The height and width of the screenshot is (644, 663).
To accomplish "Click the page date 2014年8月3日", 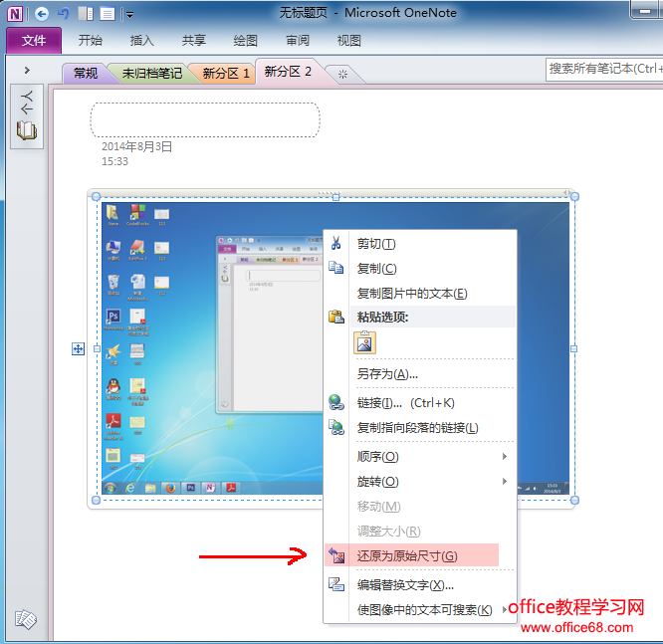I will tap(136, 146).
